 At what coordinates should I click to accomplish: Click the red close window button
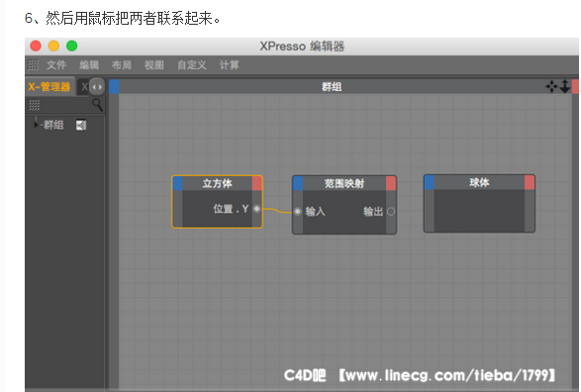tap(36, 46)
